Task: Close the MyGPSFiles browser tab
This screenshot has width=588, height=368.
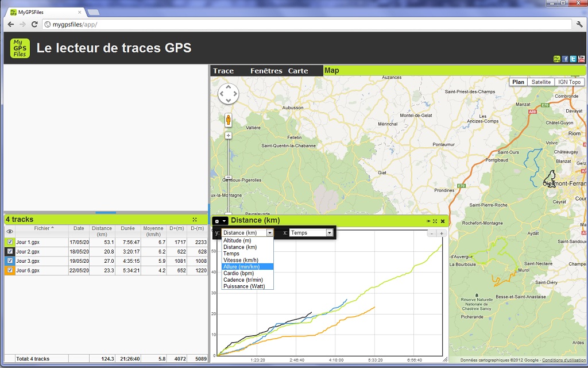Action: (x=79, y=12)
